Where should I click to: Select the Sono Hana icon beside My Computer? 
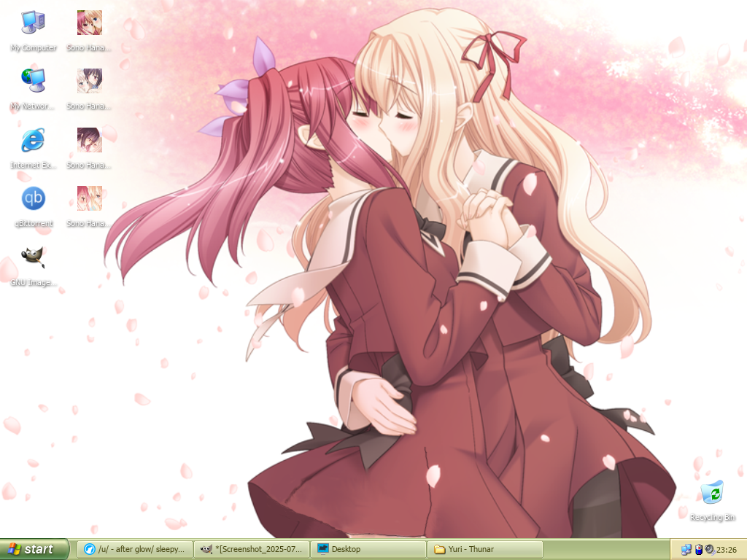89,31
